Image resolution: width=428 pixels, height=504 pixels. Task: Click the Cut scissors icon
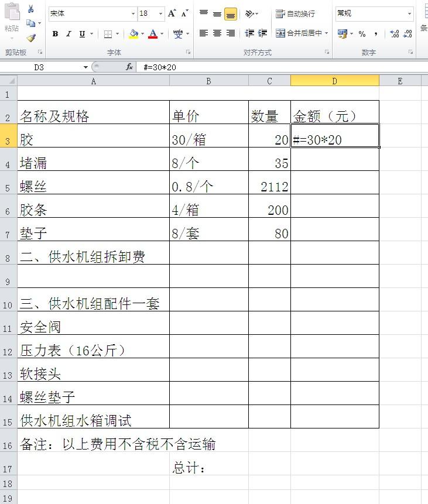pyautogui.click(x=31, y=9)
